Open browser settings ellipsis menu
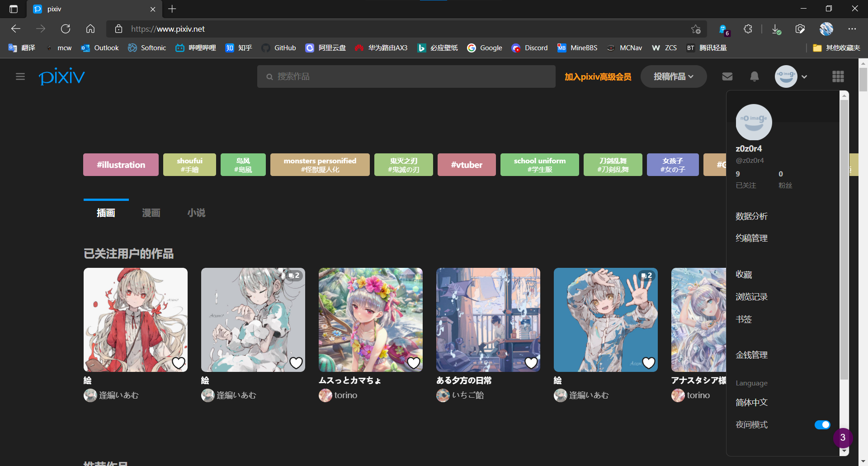868x466 pixels. (x=852, y=29)
